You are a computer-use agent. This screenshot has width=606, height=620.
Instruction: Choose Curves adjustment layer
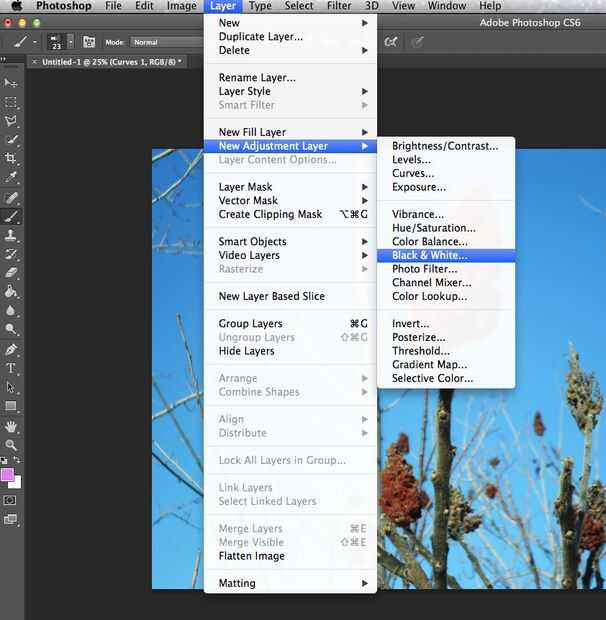point(446,173)
